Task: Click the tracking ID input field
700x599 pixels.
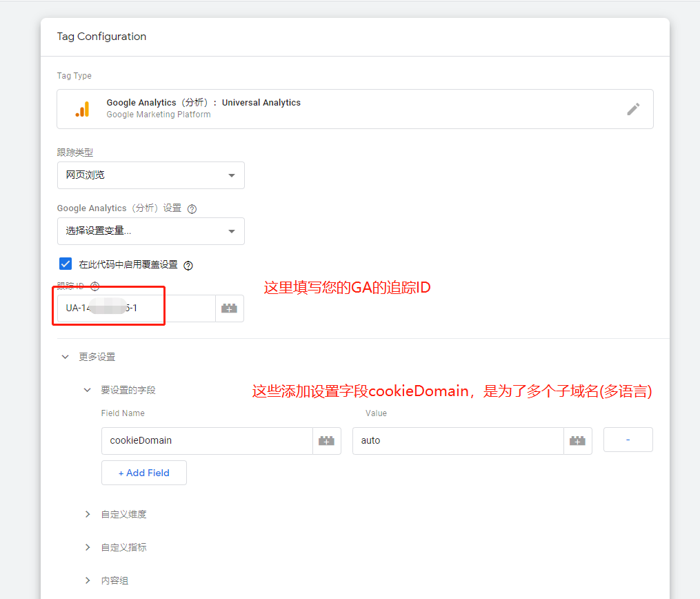Action: 136,308
